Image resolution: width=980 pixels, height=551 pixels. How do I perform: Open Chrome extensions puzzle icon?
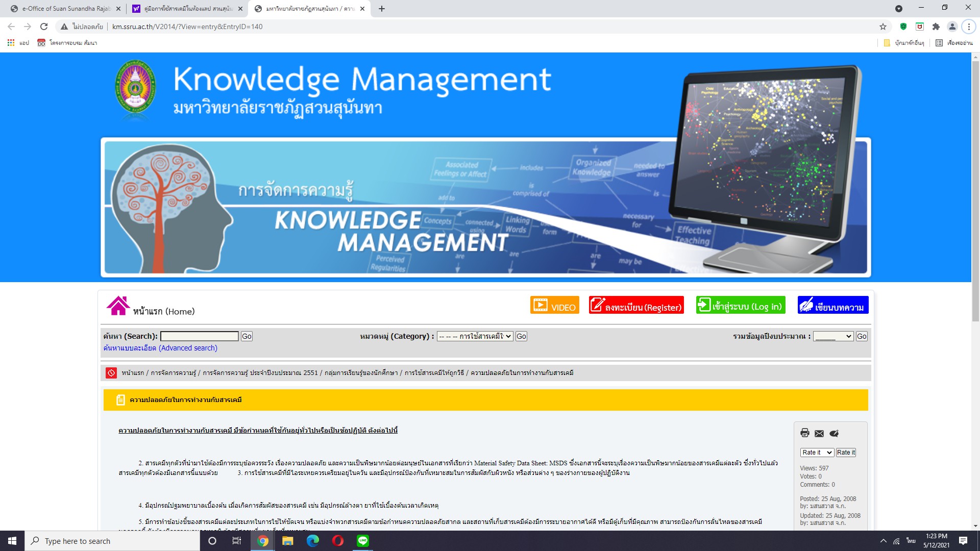tap(936, 27)
